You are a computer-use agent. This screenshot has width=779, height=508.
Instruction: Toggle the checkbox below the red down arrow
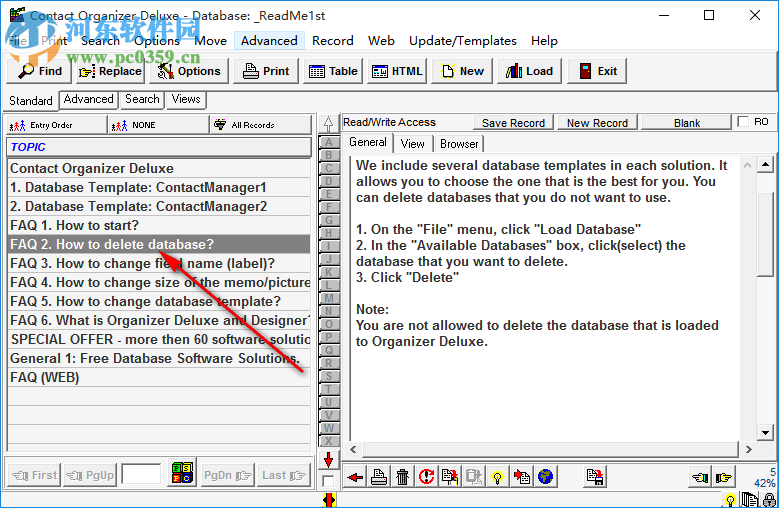coord(328,481)
